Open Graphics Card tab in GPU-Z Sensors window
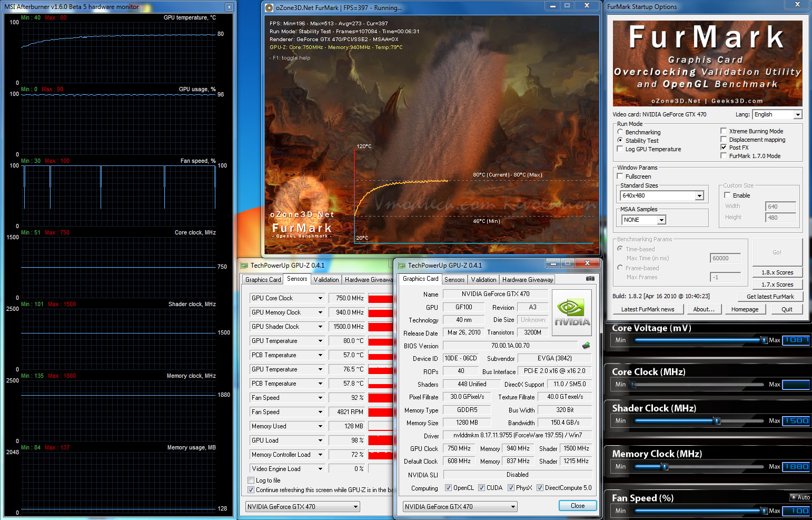 click(263, 280)
